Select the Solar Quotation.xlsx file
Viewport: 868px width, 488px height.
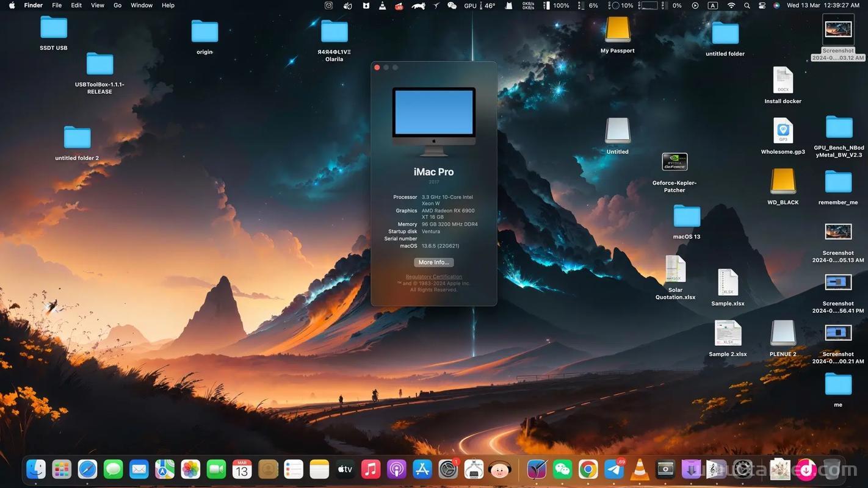(675, 270)
